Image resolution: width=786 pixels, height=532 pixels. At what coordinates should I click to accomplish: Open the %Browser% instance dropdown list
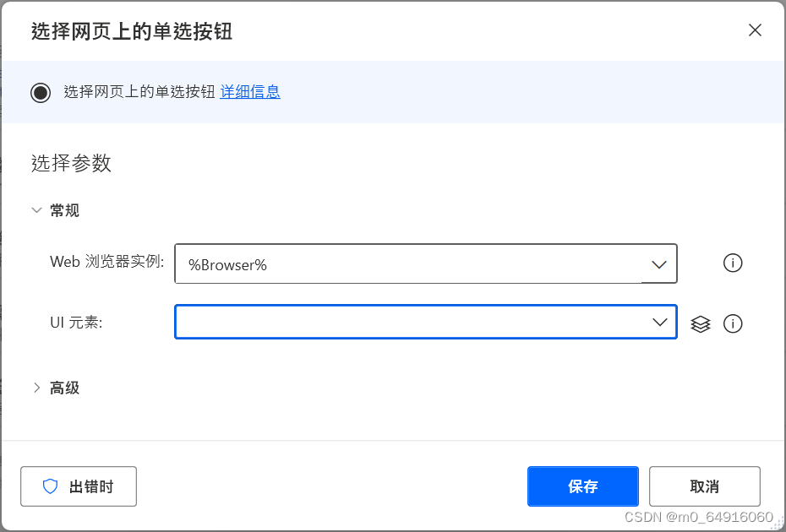[x=658, y=263]
